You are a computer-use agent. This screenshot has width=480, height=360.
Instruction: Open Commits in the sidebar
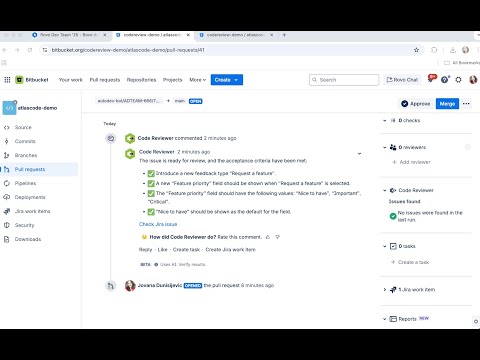pyautogui.click(x=25, y=141)
